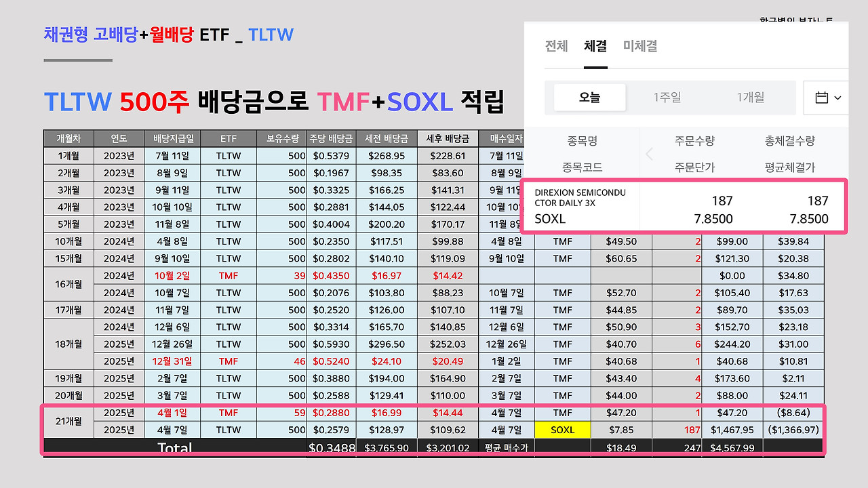Open the DIREXION SEMICONDUCTOR DAILY 3X order row
Image resolution: width=868 pixels, height=488 pixels.
685,206
